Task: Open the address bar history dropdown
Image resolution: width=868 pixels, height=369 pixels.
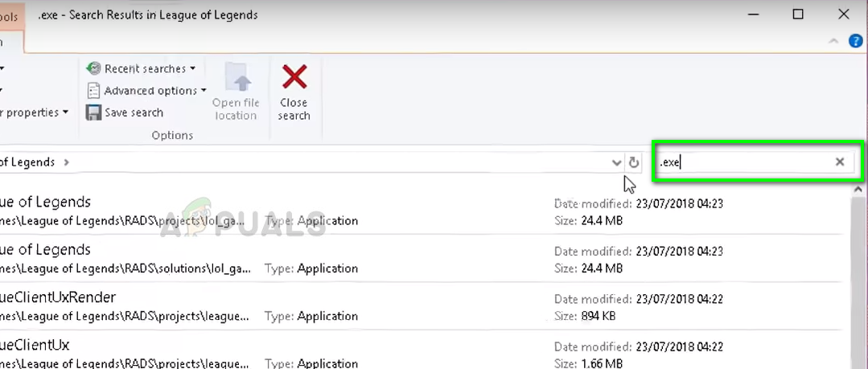Action: pos(616,162)
